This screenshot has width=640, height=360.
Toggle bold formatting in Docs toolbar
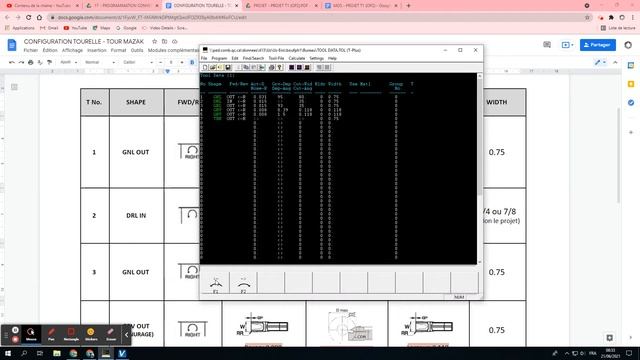(x=192, y=62)
